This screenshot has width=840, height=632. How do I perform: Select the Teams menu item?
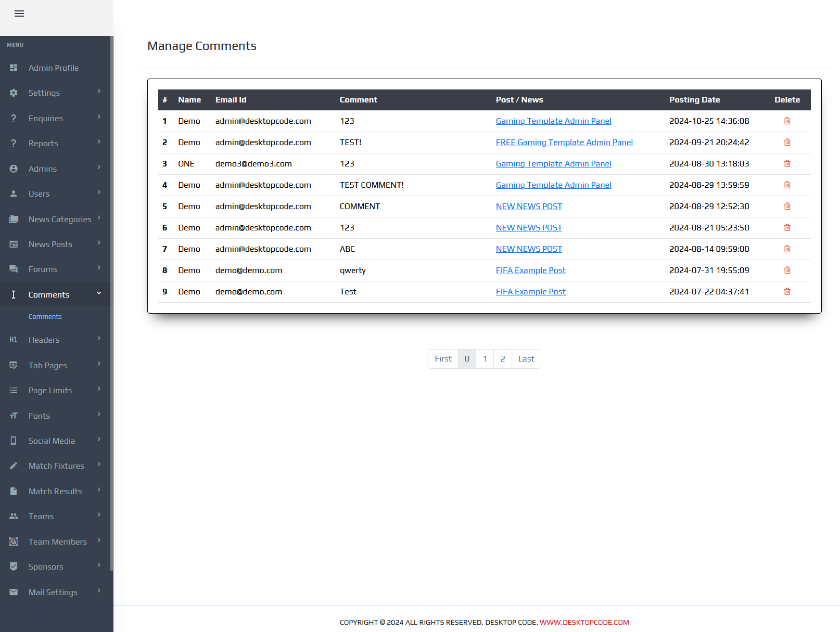point(41,517)
